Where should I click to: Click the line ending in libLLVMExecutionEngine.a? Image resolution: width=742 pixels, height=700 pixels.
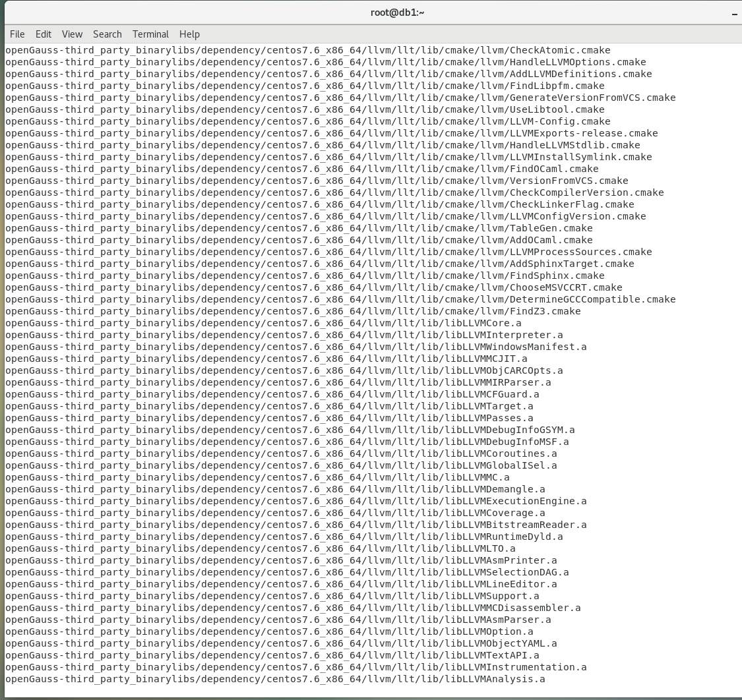coord(295,501)
